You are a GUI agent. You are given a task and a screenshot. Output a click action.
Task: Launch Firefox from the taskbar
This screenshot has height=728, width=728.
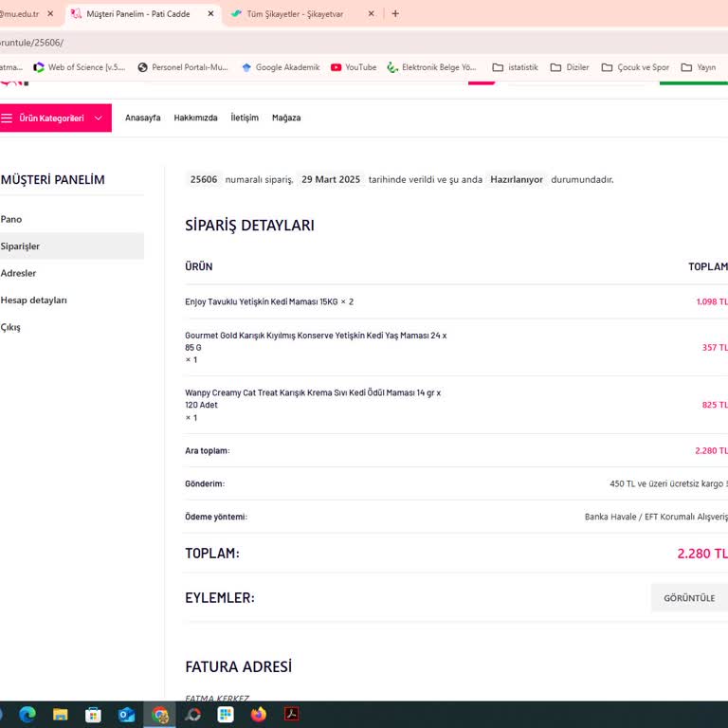[259, 715]
